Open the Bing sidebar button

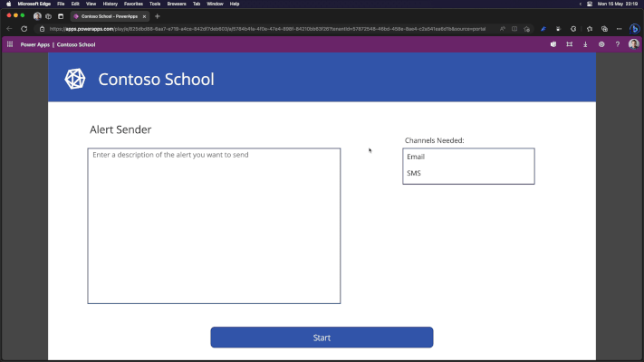[635, 29]
